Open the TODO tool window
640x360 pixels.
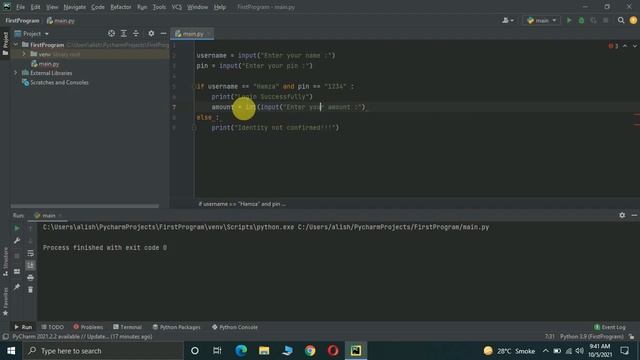pos(53,327)
